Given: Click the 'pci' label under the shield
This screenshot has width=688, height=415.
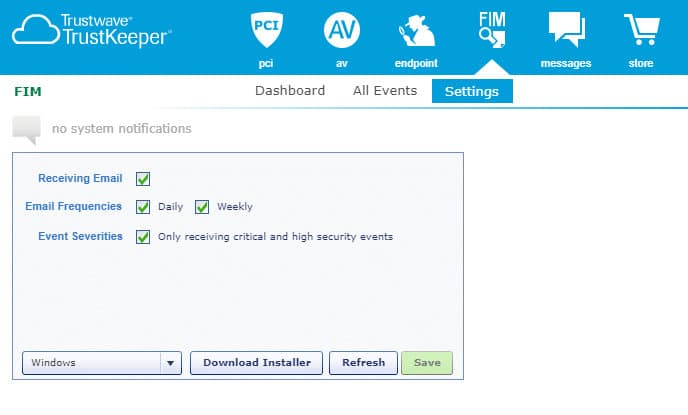Looking at the screenshot, I should tap(266, 63).
